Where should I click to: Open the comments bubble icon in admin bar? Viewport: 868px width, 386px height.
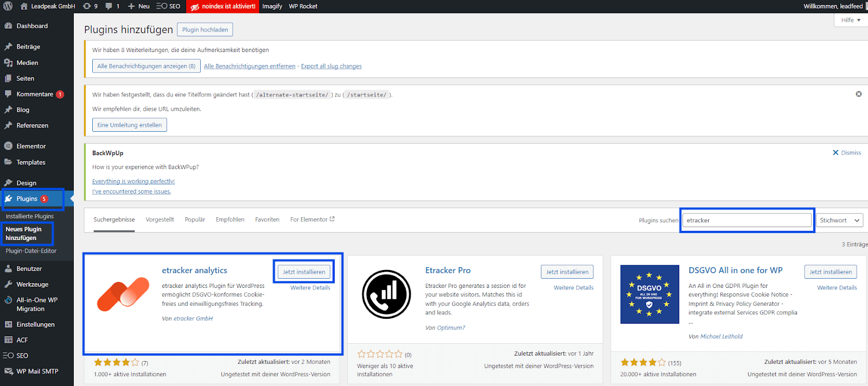tap(109, 6)
